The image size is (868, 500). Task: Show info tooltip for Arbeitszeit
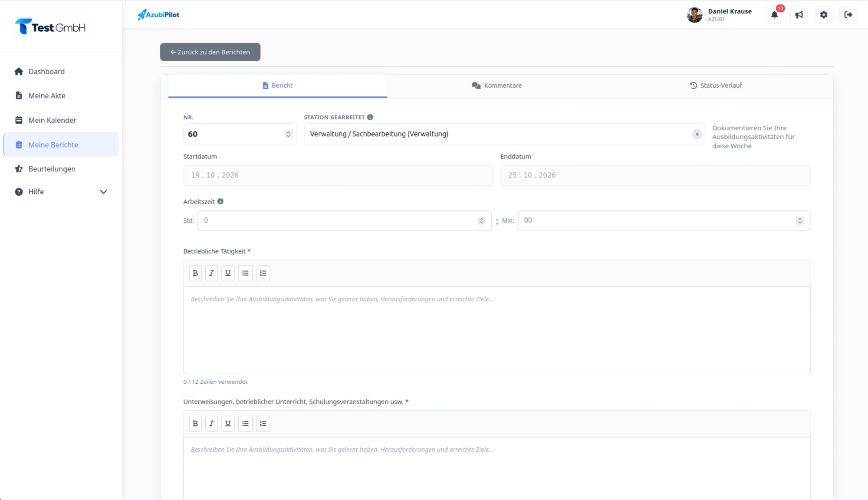click(220, 201)
